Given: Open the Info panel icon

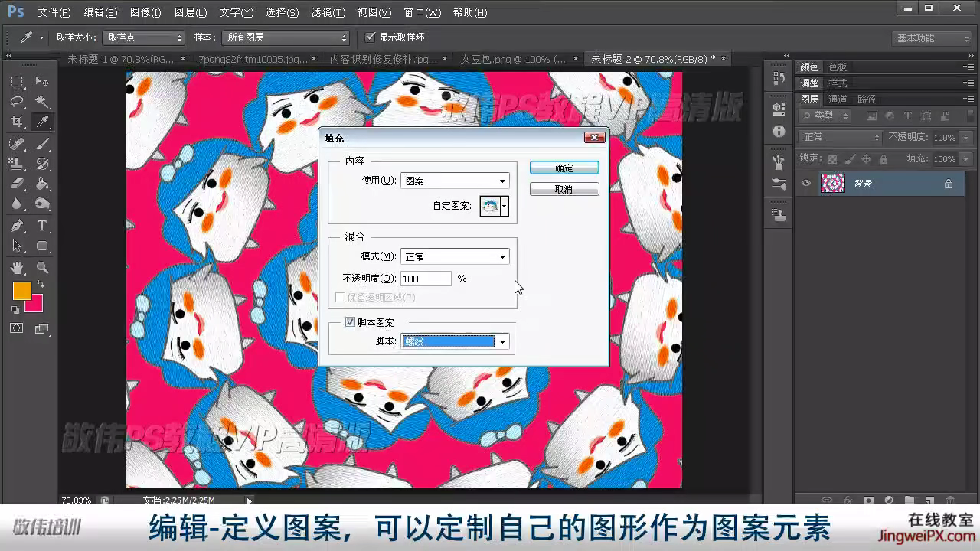Looking at the screenshot, I should point(779,131).
